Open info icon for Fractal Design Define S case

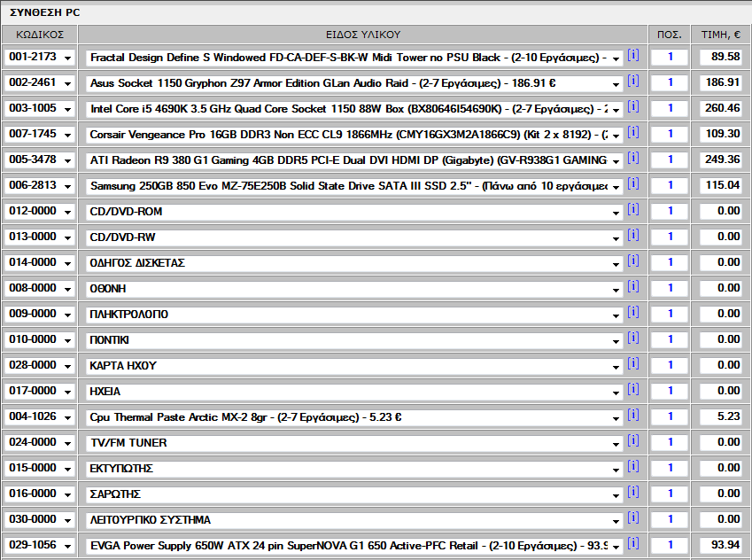click(x=633, y=55)
